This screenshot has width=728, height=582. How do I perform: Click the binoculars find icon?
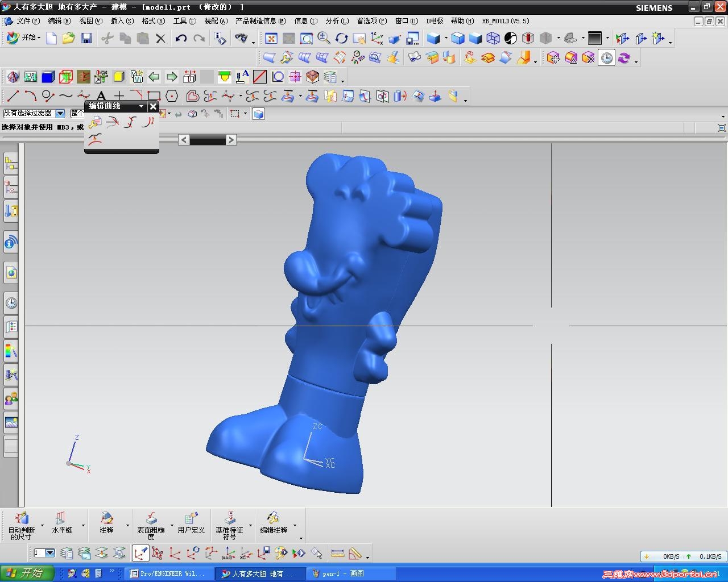pos(242,38)
